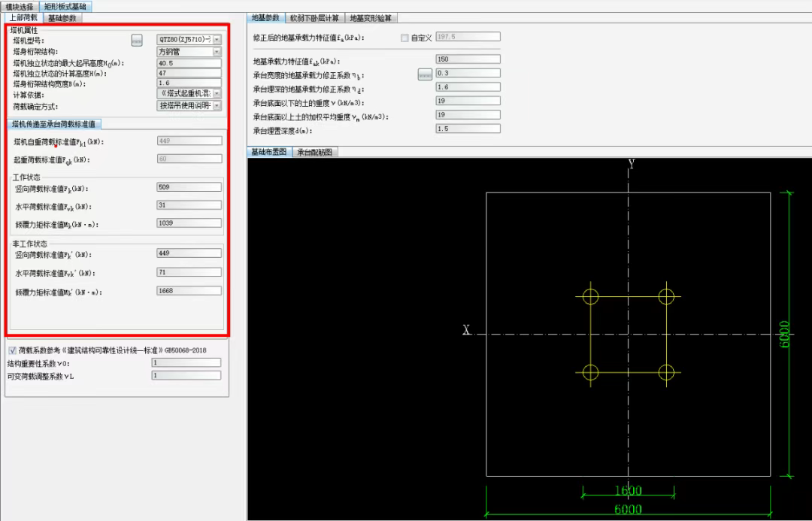Expand the 荷载确定方式 dropdown
The height and width of the screenshot is (521, 812).
coord(189,106)
